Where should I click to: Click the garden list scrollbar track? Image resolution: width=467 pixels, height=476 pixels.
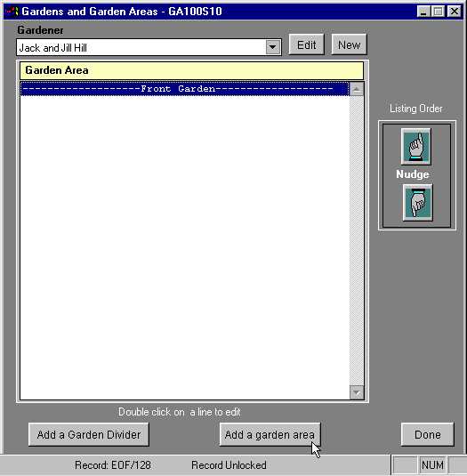(x=357, y=240)
